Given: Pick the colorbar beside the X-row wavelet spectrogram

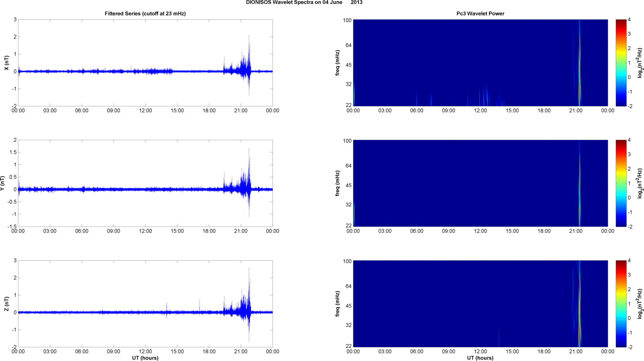Looking at the screenshot, I should click(x=620, y=63).
